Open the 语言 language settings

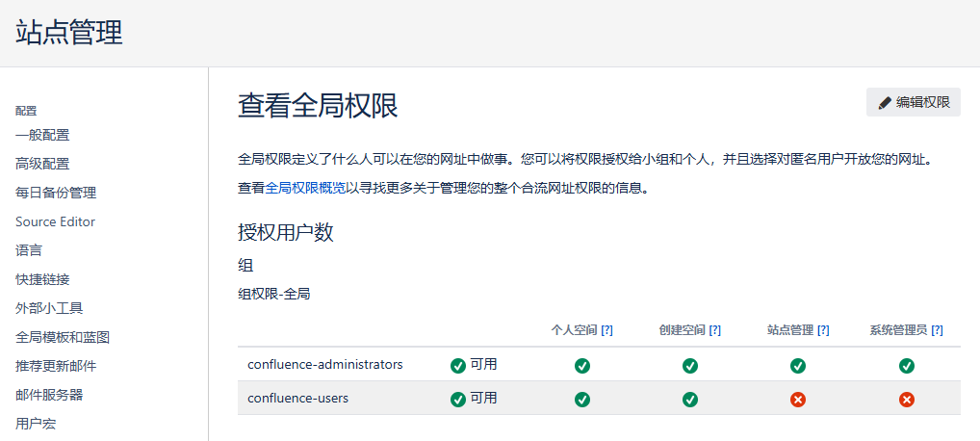29,250
